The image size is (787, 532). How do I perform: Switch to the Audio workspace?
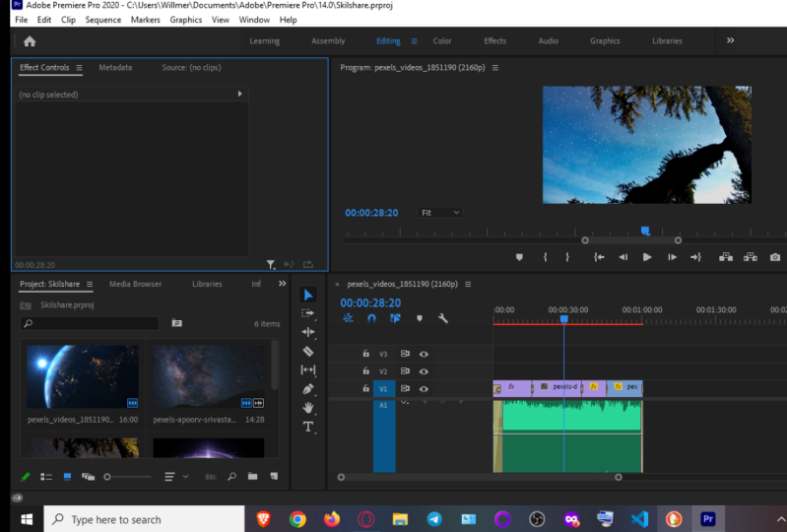pos(548,41)
